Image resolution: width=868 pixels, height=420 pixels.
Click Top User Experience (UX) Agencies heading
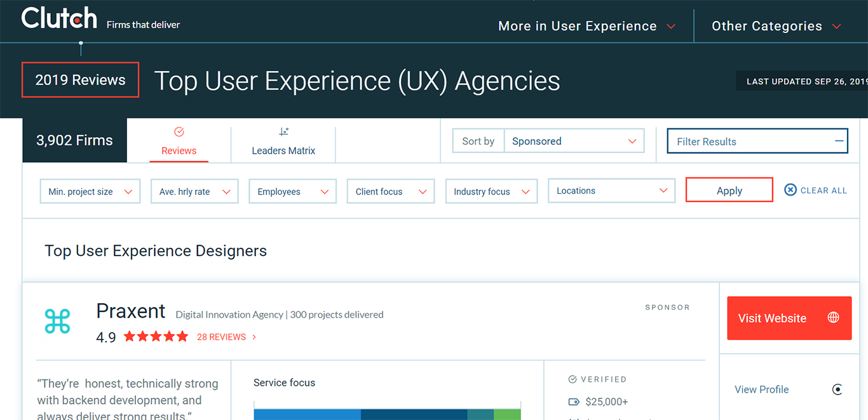point(357,81)
